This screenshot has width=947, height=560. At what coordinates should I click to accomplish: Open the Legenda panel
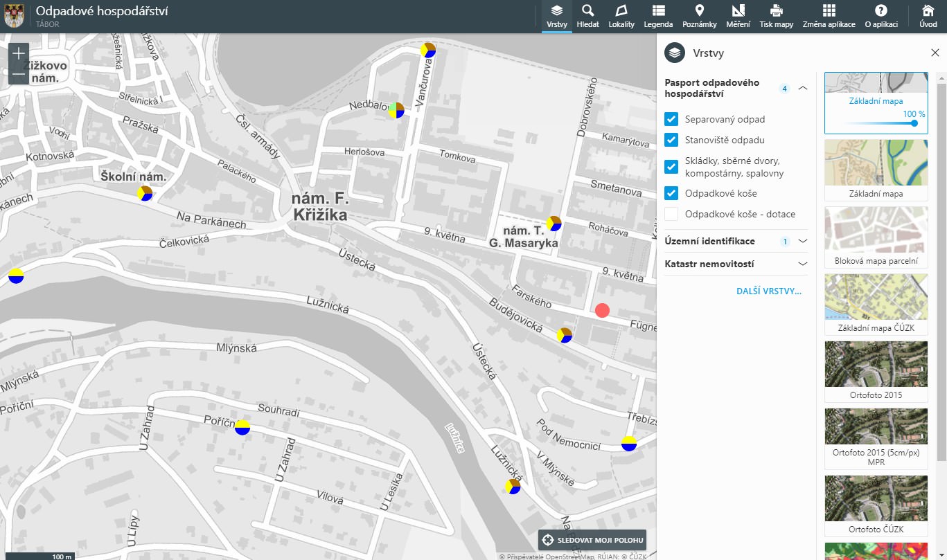[x=658, y=17]
